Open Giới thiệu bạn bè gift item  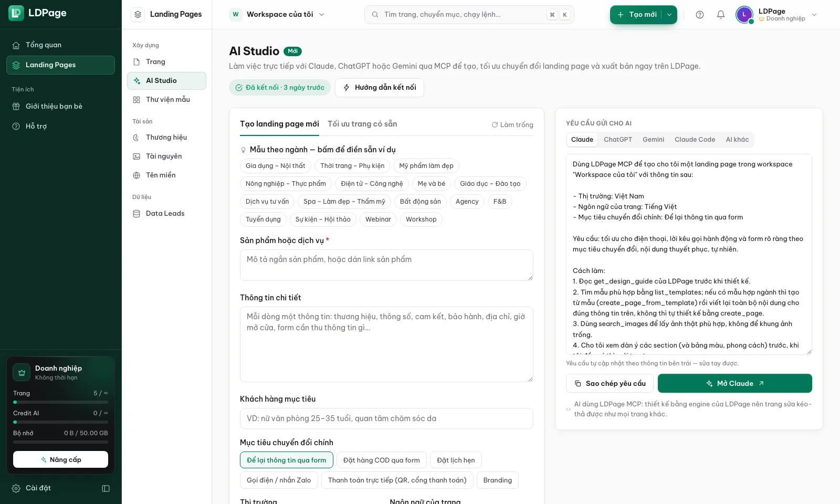tap(60, 107)
